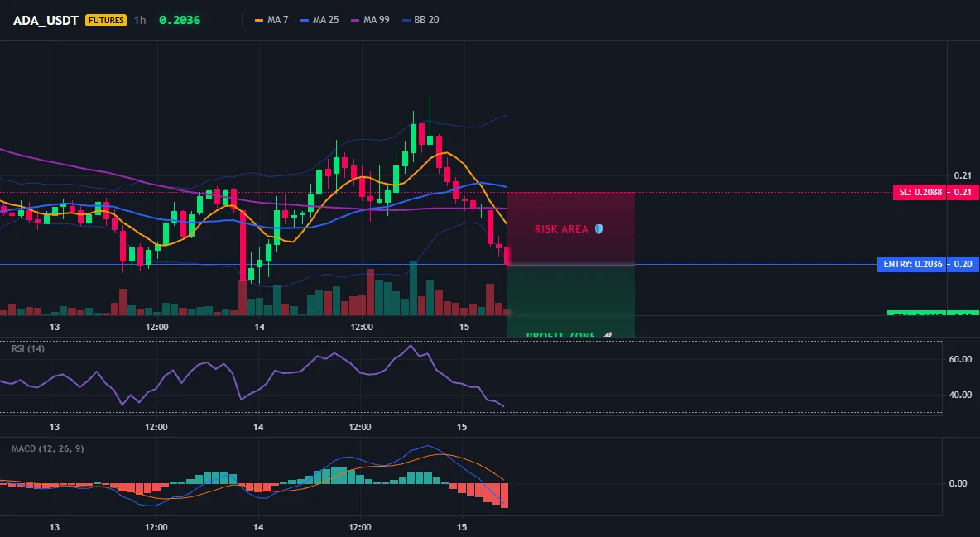Click the 0.21 label above the SL tag
The height and width of the screenshot is (537, 980).
point(963,175)
